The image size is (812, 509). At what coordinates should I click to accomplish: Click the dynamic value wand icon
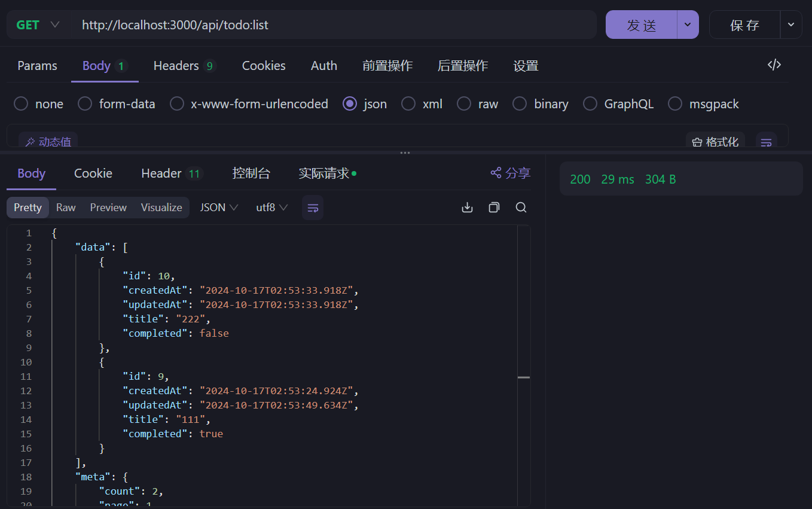(x=29, y=142)
